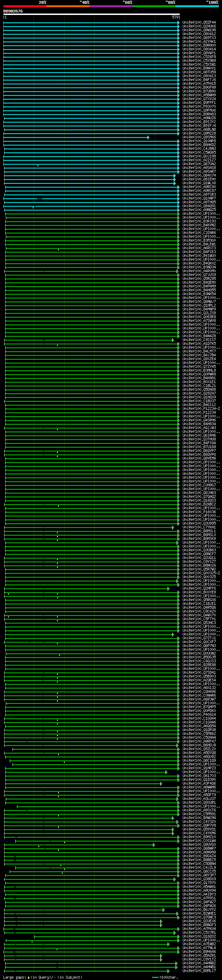Screen dimensions: 222x980
Task: Select the UniRef100_O61703 label
Action: point(199,776)
